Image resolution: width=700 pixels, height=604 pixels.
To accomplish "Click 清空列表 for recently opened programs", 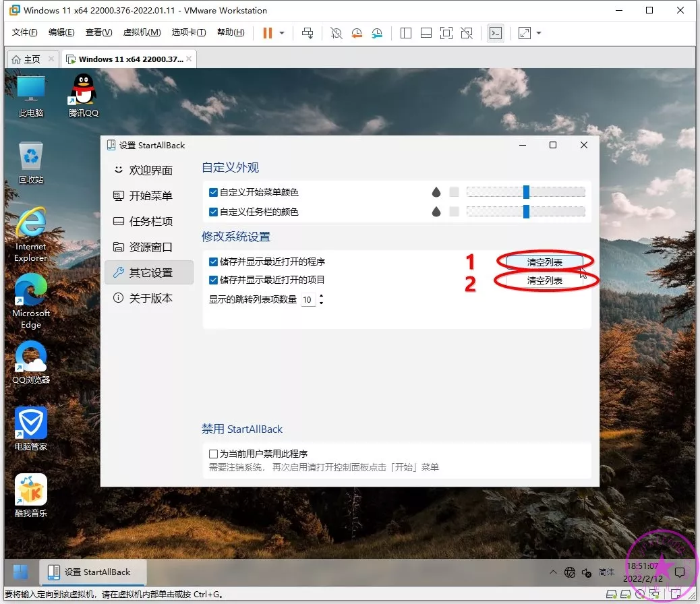I will [544, 262].
